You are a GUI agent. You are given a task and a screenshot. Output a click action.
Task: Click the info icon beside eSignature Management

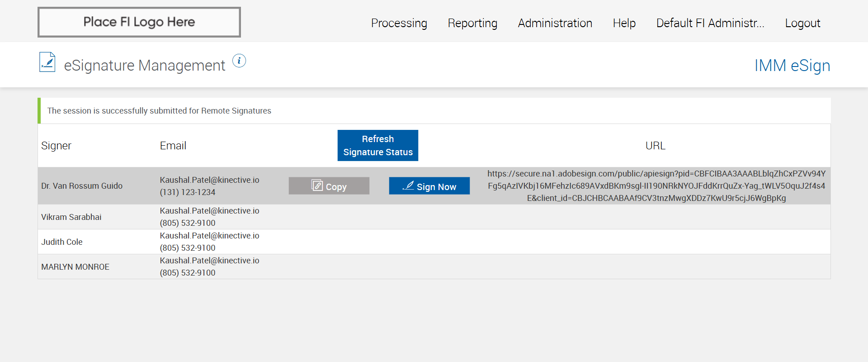(239, 61)
